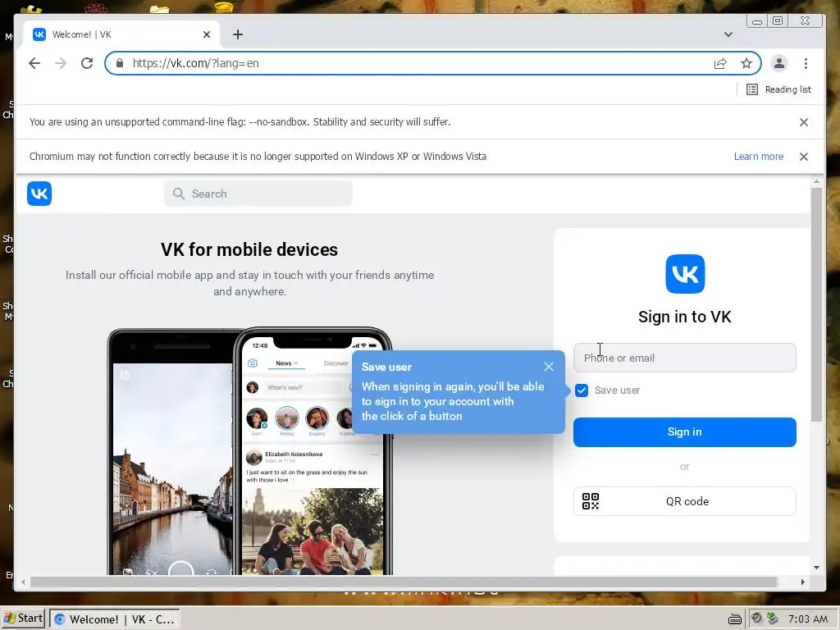Close the Save user tooltip

coord(549,367)
